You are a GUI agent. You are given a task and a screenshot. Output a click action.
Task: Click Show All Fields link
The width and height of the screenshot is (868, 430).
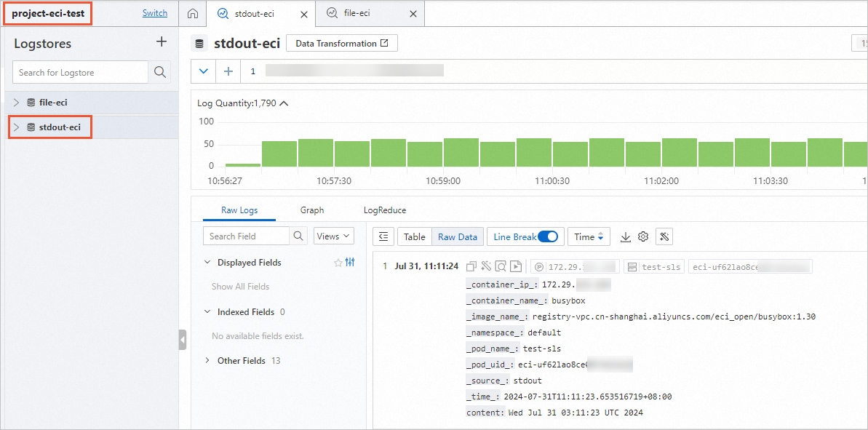click(x=240, y=287)
